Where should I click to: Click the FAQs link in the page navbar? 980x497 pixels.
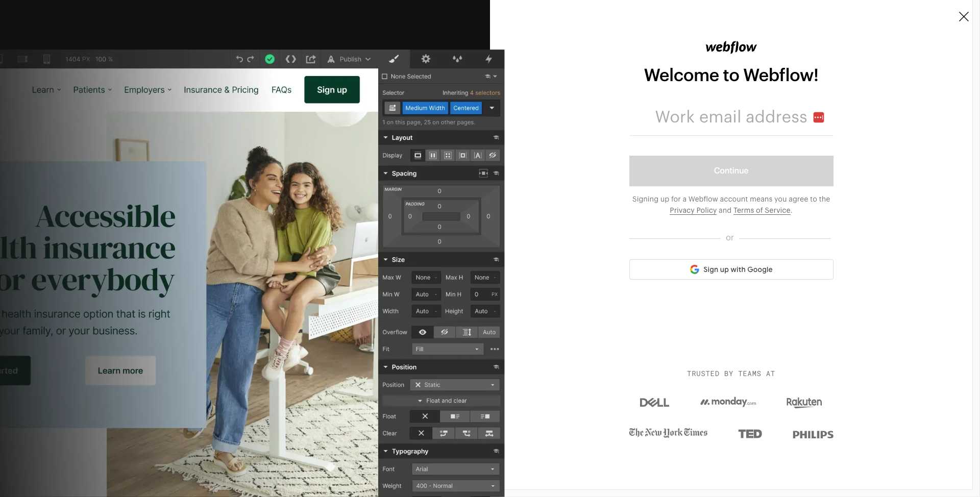(x=281, y=89)
